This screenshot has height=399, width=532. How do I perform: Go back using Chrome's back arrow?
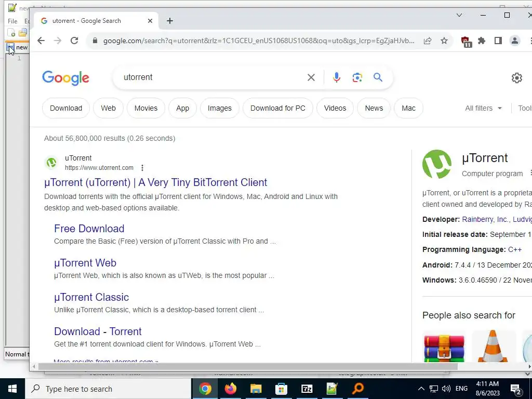coord(41,41)
